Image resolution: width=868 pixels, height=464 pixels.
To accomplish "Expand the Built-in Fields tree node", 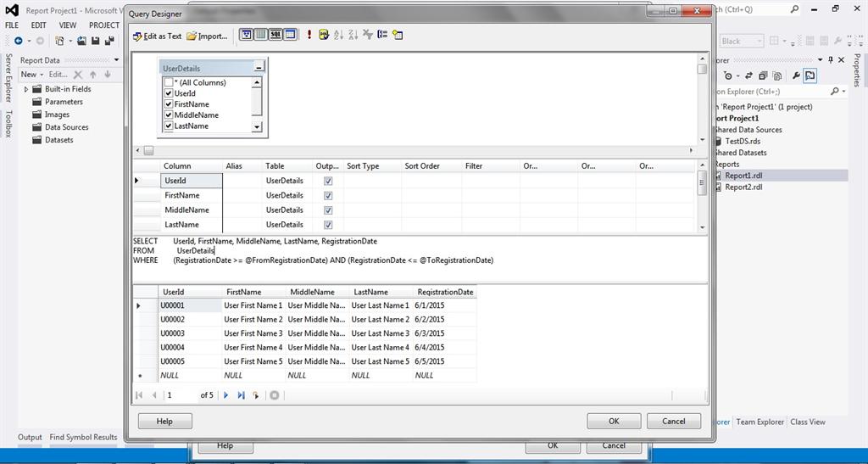I will coord(26,89).
